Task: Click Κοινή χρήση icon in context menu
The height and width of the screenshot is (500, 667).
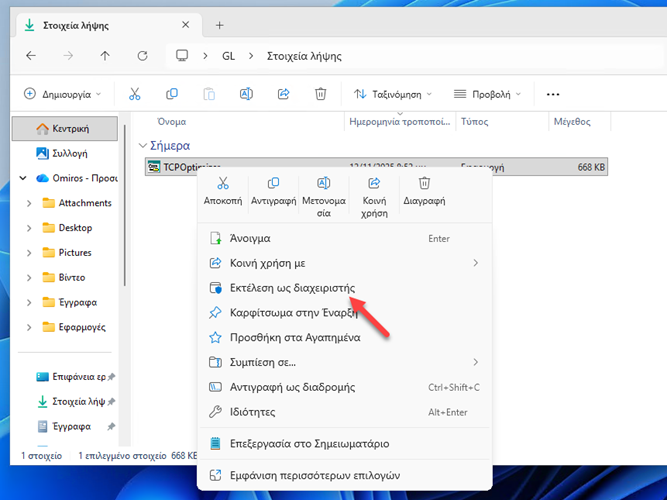Action: (374, 184)
